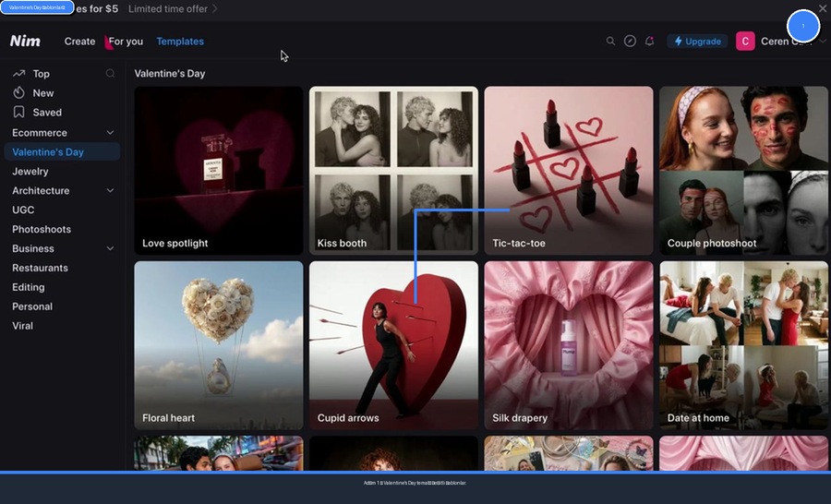Click the Nim logo
Viewport: 831px width, 504px height.
click(25, 41)
